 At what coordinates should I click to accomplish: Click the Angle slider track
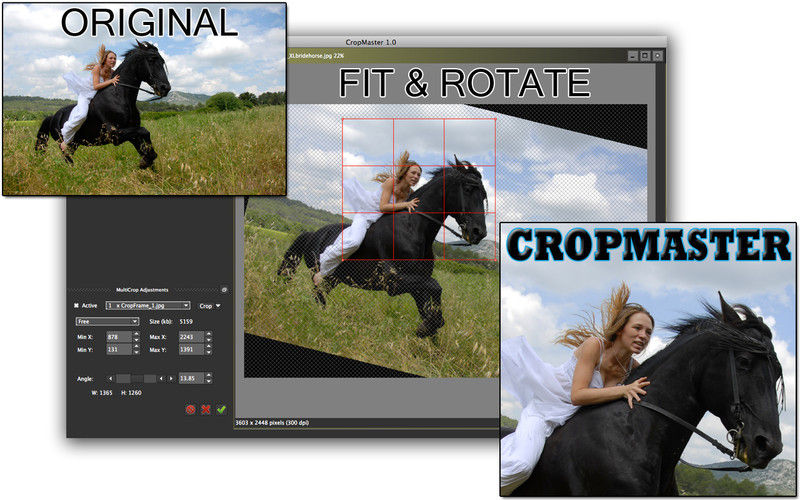[x=136, y=379]
